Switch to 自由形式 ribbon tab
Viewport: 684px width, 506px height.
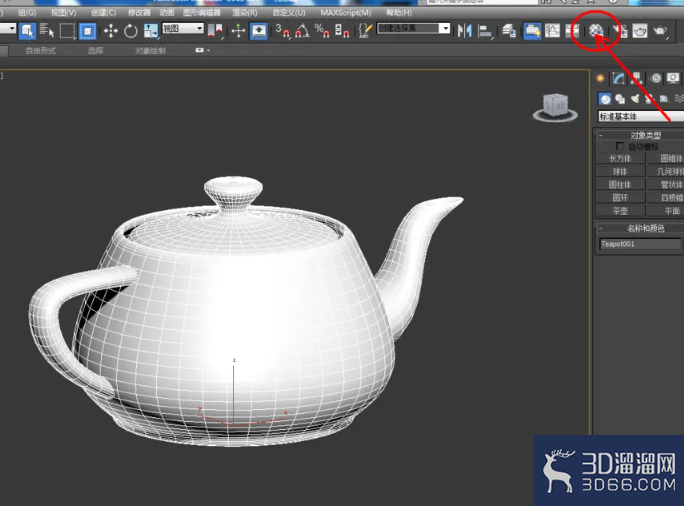pos(41,51)
